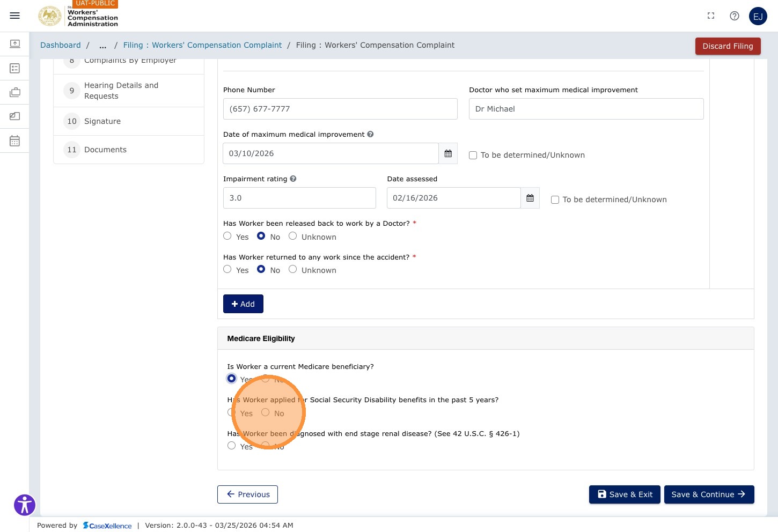Open the Filing : Workers' Compensation Complaint breadcrumb link
778x532 pixels.
coord(202,45)
